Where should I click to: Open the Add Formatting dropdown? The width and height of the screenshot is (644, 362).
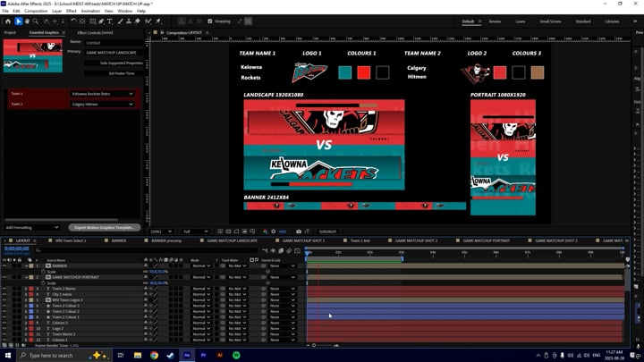[32, 227]
